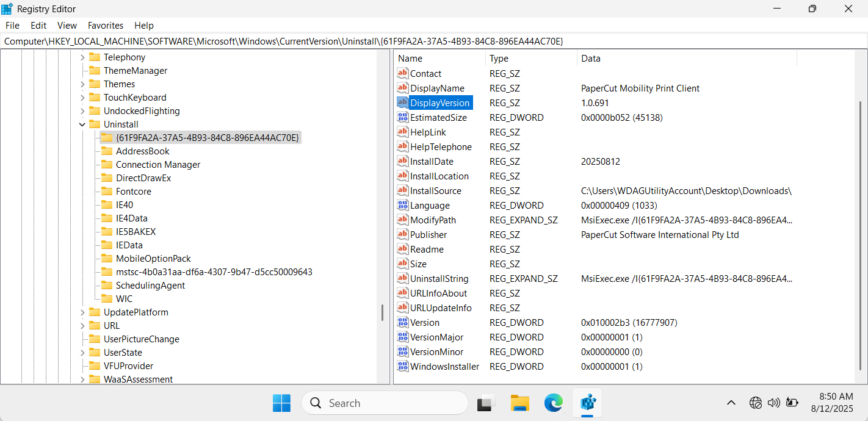868x421 pixels.
Task: Click the string icon beside DisplayName
Action: pos(402,88)
